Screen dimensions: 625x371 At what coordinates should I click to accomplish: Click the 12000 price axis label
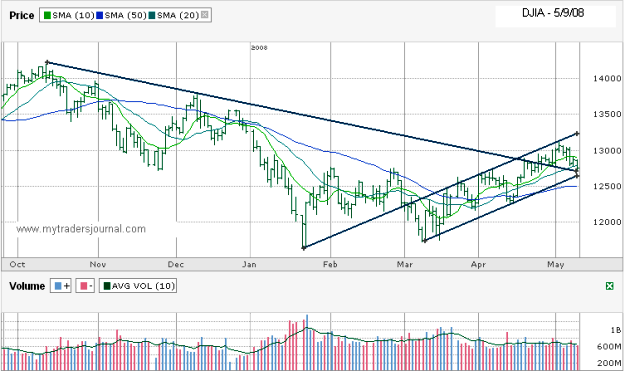click(x=607, y=222)
